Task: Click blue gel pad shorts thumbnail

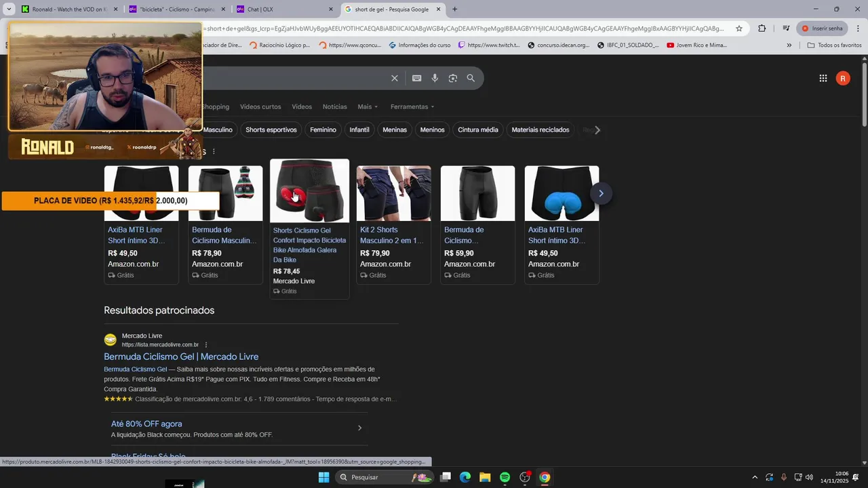Action: pyautogui.click(x=561, y=193)
